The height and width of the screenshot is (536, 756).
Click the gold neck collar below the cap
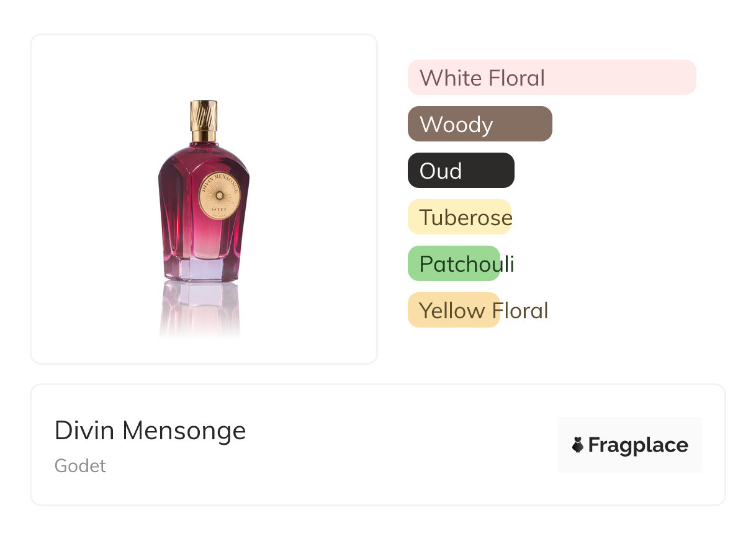point(204,136)
